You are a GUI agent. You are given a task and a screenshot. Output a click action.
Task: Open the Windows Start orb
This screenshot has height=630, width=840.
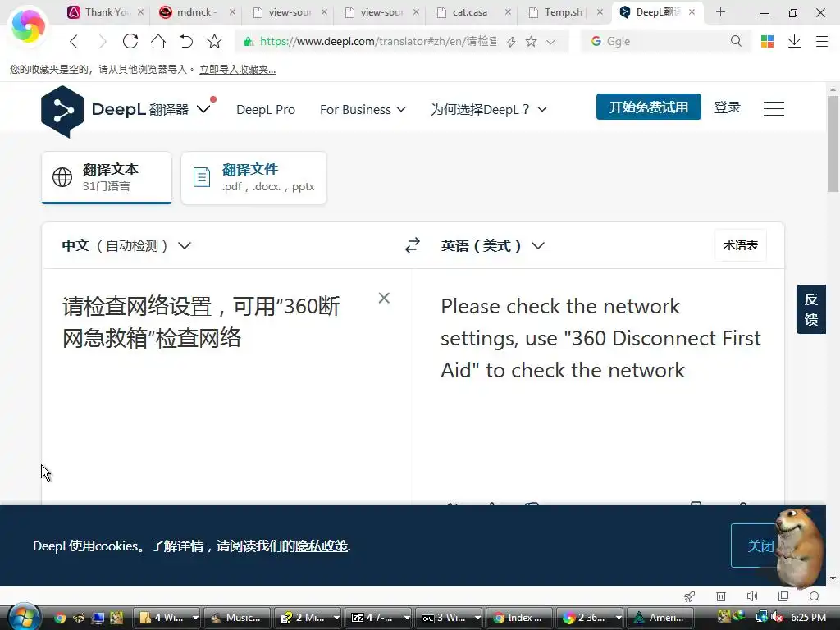click(23, 617)
